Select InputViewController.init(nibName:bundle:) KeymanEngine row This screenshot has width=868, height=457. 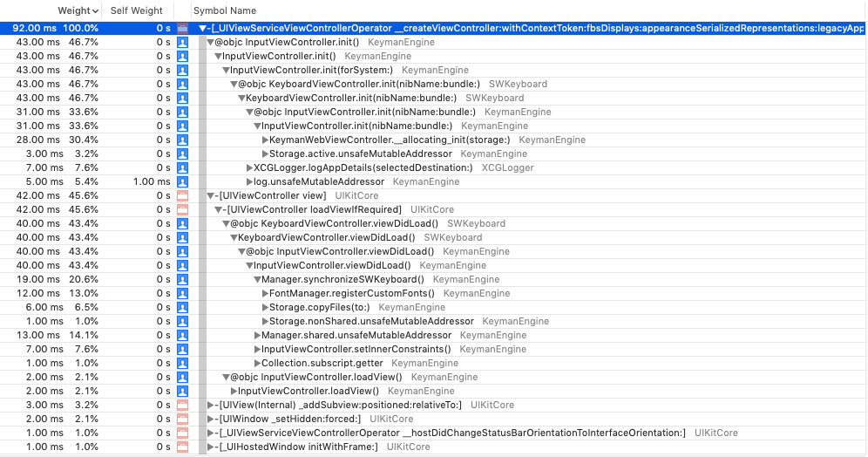click(434, 126)
